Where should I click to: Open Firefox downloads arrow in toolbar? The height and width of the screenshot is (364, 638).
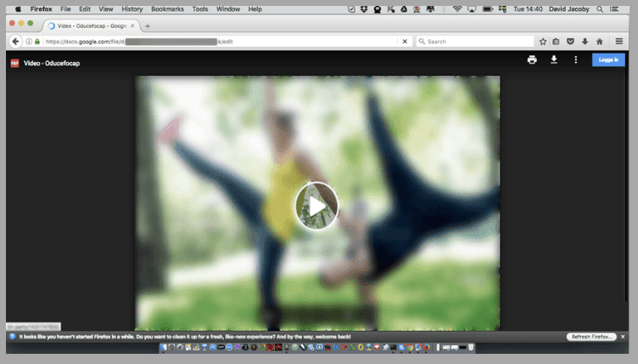click(585, 42)
